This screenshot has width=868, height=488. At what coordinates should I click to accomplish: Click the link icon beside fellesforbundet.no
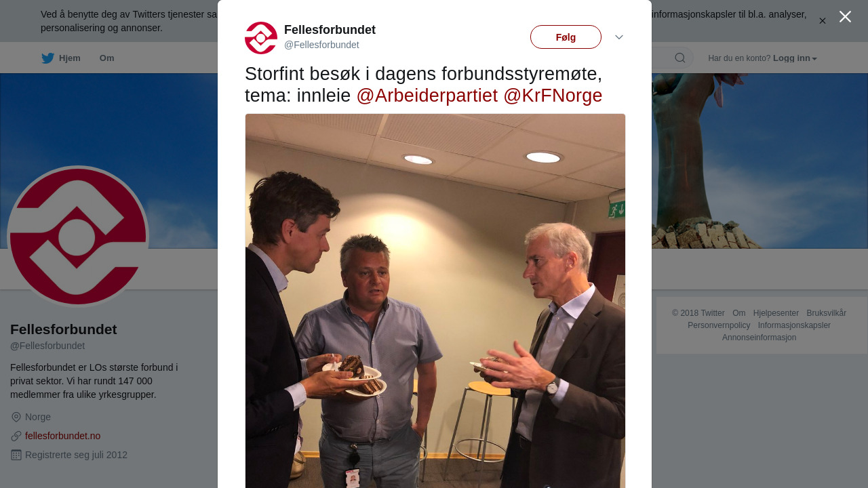pos(16,436)
